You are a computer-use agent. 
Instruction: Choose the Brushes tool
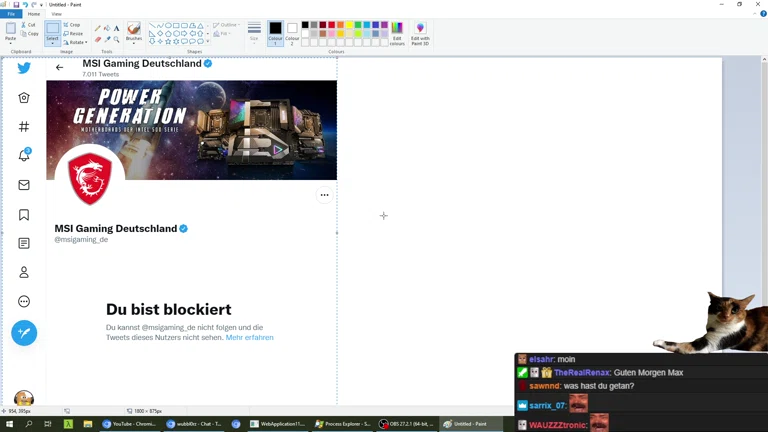(x=134, y=30)
